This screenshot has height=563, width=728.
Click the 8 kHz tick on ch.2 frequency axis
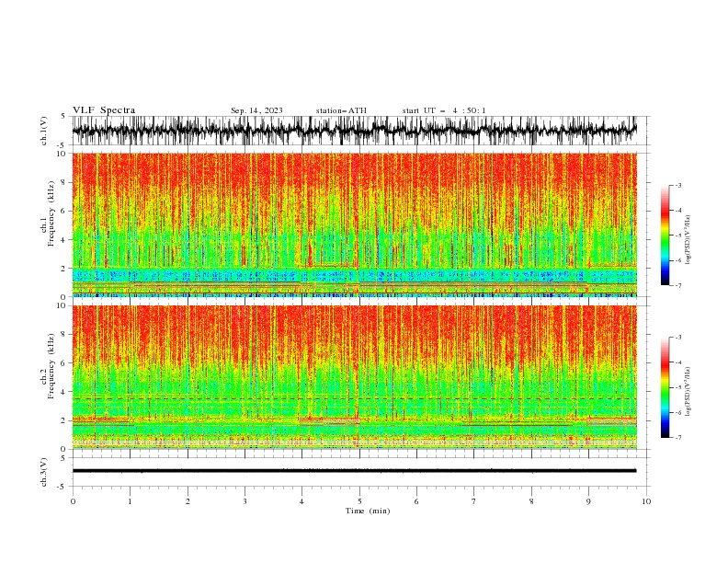pyautogui.click(x=63, y=335)
